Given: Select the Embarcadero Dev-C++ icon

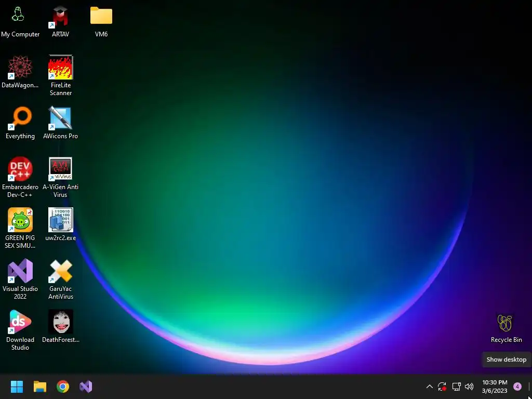Looking at the screenshot, I should (20, 169).
